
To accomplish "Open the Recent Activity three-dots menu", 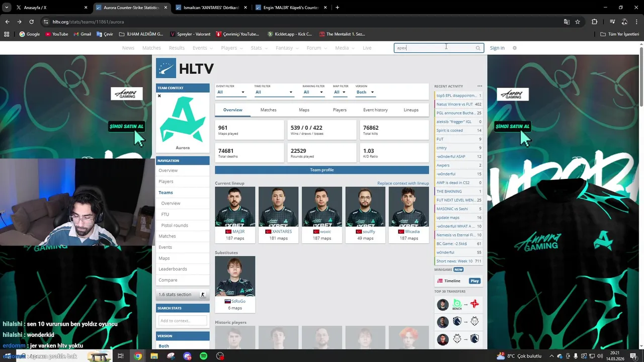I will click(479, 86).
